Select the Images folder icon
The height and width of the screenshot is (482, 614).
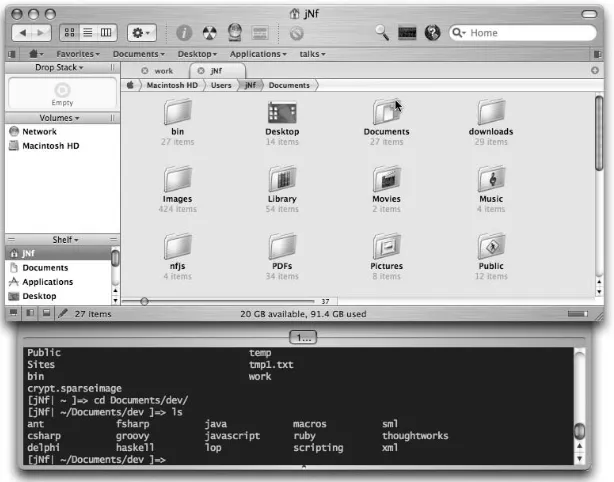pos(177,179)
